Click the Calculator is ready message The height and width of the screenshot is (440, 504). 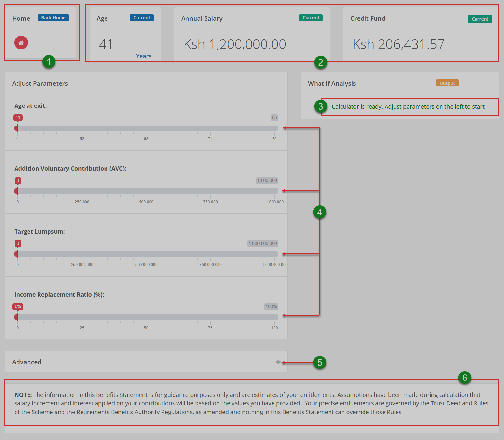pos(408,107)
